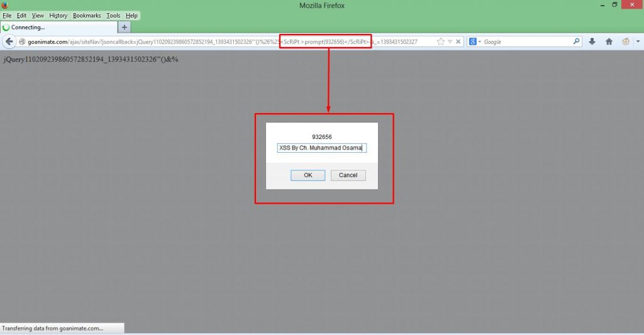
Task: Click the 932656 prompt message text
Action: coord(321,137)
